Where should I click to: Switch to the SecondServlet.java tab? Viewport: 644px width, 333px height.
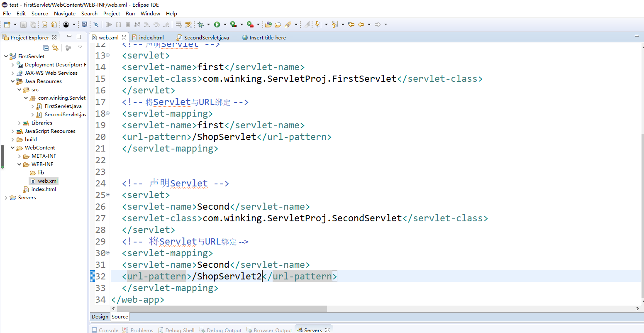(203, 37)
